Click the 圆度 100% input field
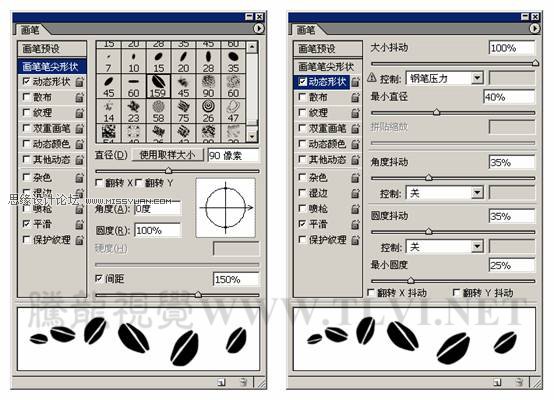Image resolution: width=554 pixels, height=400 pixels. (158, 230)
